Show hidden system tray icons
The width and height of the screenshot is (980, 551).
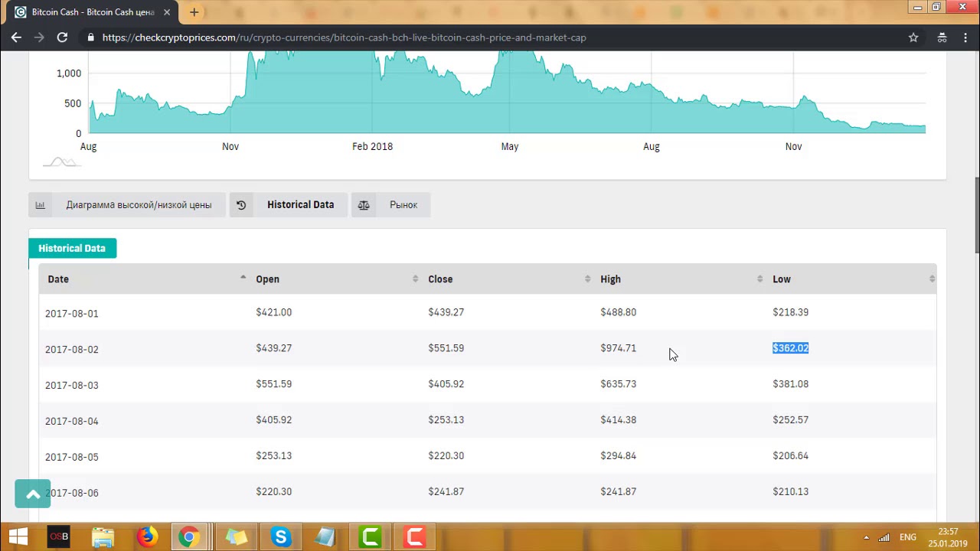pyautogui.click(x=866, y=537)
